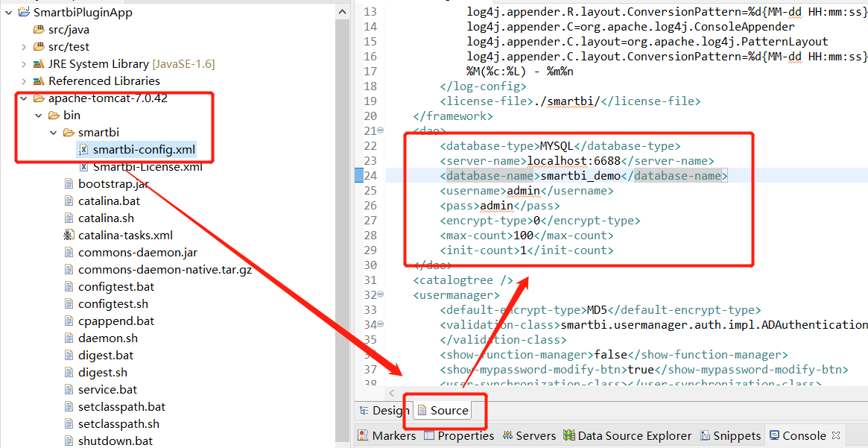
Task: Close the Console view tab
Action: point(836,436)
